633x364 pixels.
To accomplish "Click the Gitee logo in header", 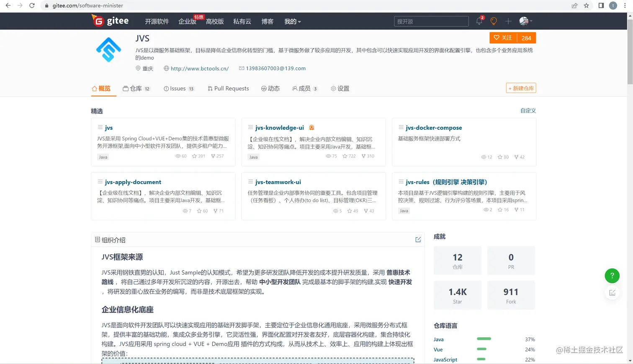I will point(110,21).
